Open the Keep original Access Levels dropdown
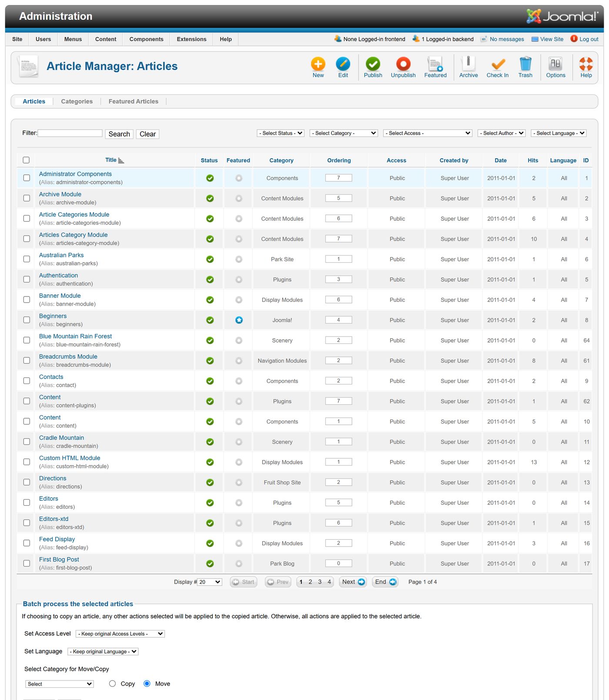This screenshot has width=609, height=700. 120,633
